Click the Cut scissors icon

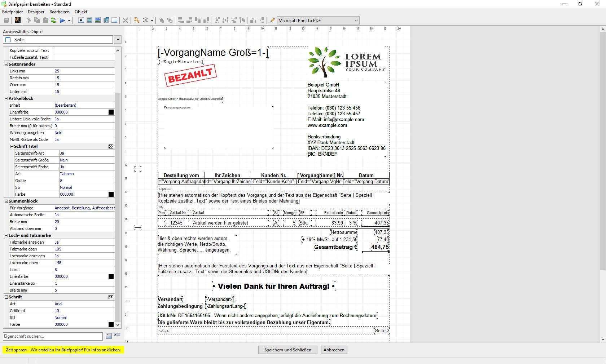[29, 20]
